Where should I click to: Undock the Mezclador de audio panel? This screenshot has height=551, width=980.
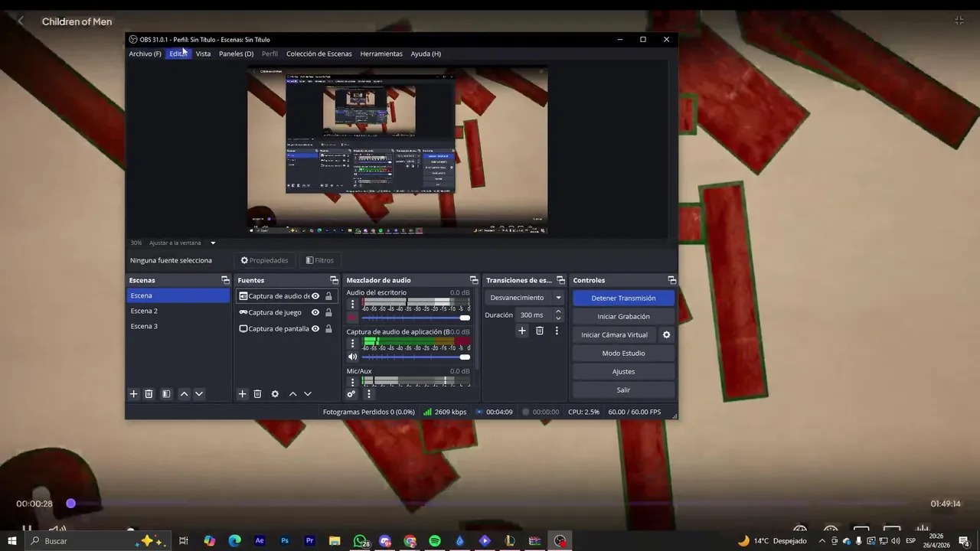[x=474, y=280]
